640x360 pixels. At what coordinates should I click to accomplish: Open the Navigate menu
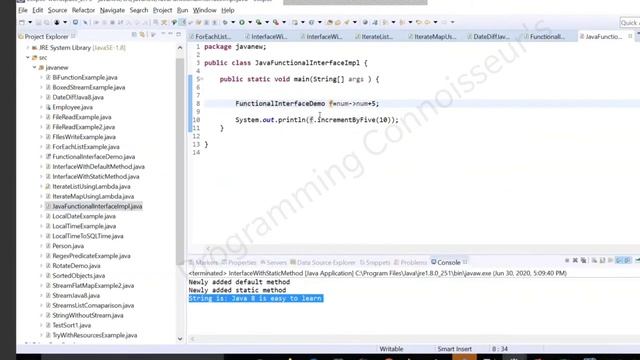tap(112, 10)
